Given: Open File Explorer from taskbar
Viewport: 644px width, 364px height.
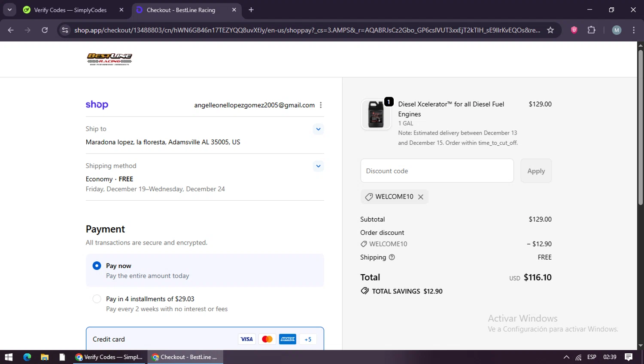Looking at the screenshot, I should 45,357.
